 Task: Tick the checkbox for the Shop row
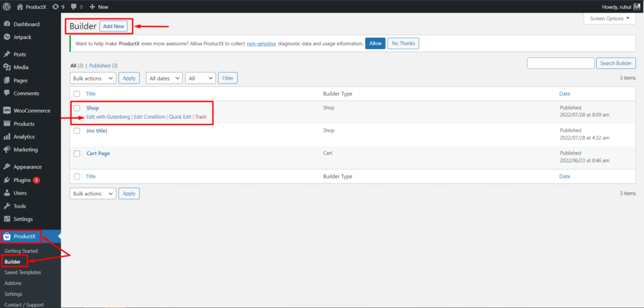[77, 108]
